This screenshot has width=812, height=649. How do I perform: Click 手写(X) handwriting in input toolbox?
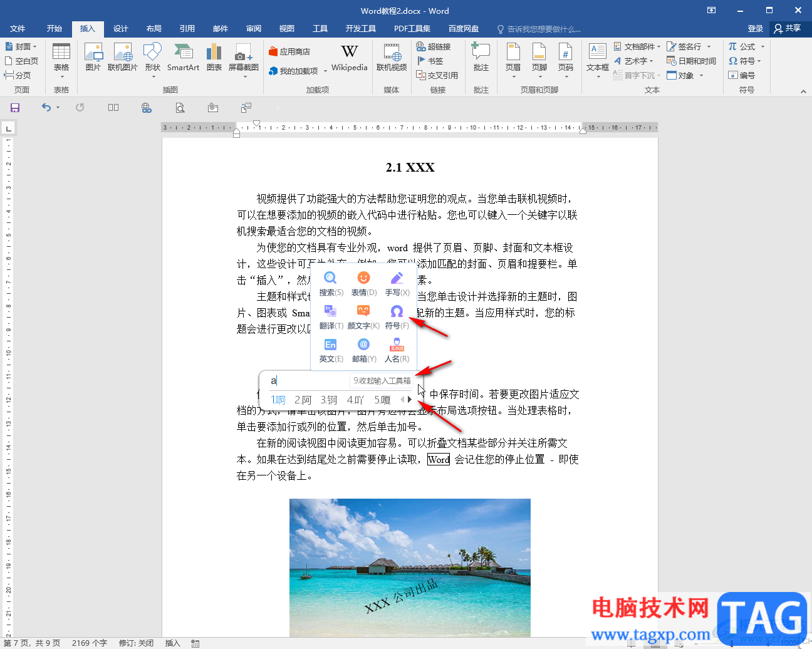[397, 284]
